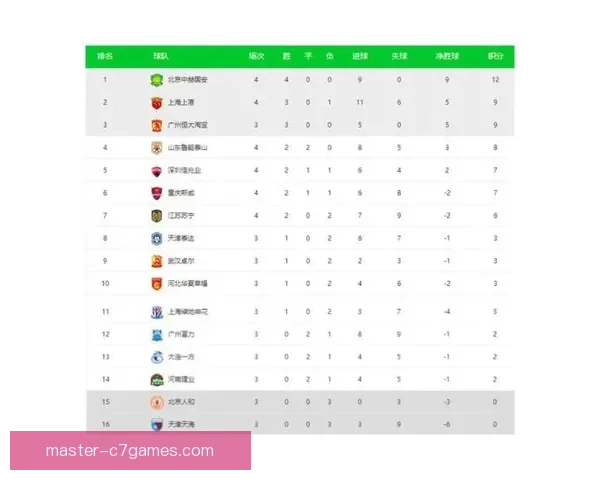Click the 广州恒大淘宝 team badge
The width and height of the screenshot is (600, 480).
point(156,125)
